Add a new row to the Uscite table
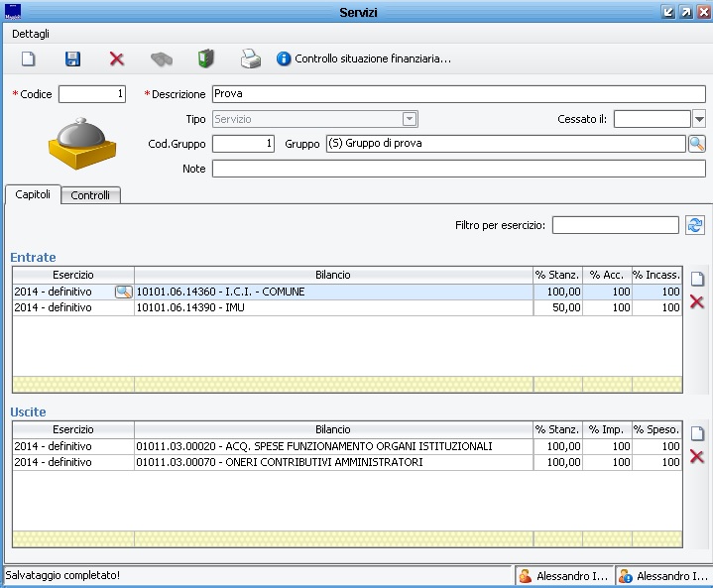 pos(697,433)
